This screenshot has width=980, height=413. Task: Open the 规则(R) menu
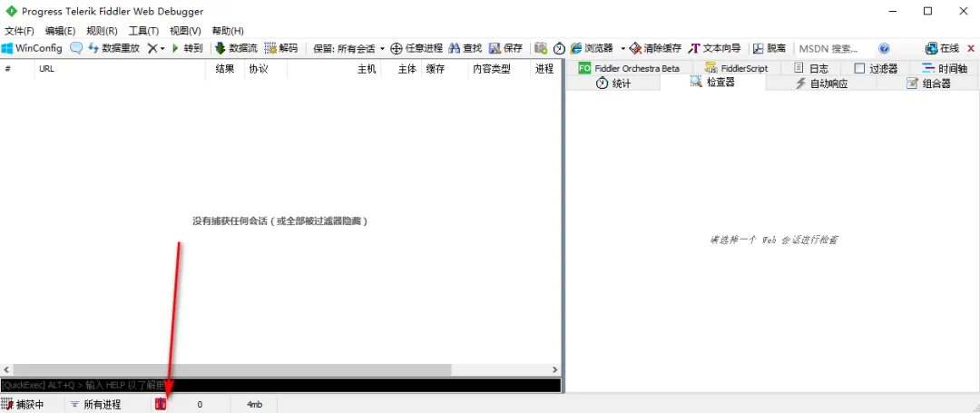(x=102, y=31)
